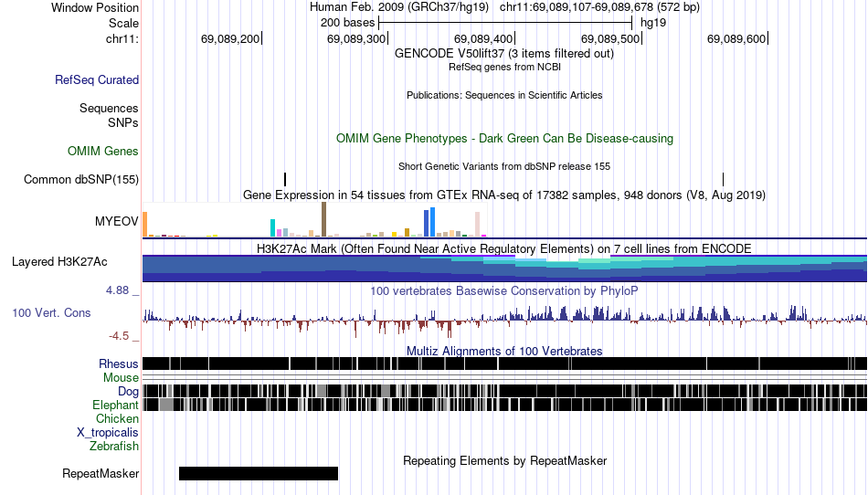Select the OMIM Genes track label
The image size is (868, 495).
tap(102, 151)
